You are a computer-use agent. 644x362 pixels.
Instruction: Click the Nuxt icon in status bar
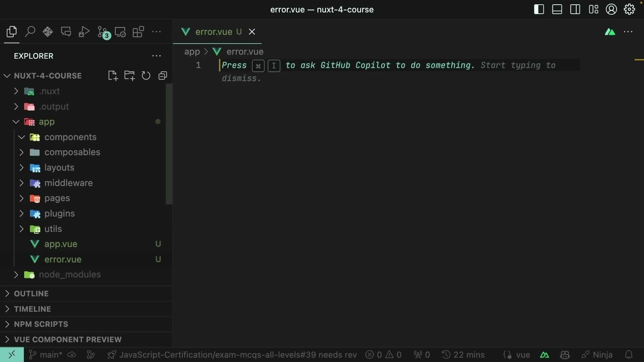point(544,355)
